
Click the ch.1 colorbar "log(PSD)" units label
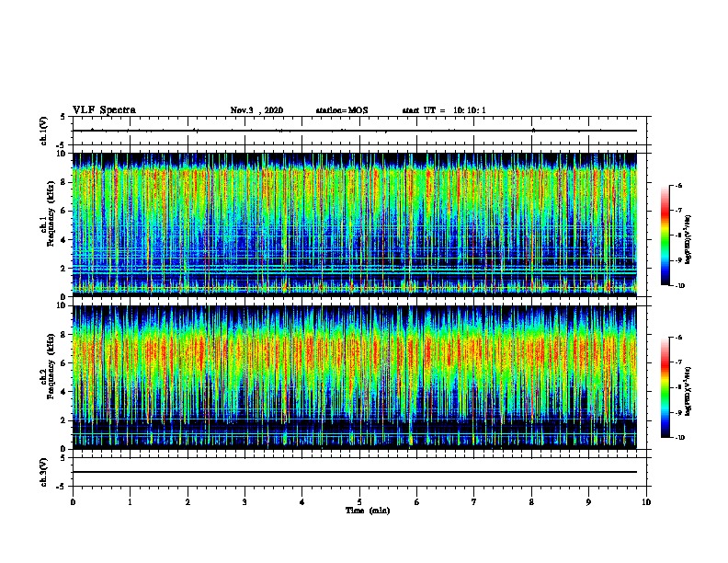[x=688, y=239]
